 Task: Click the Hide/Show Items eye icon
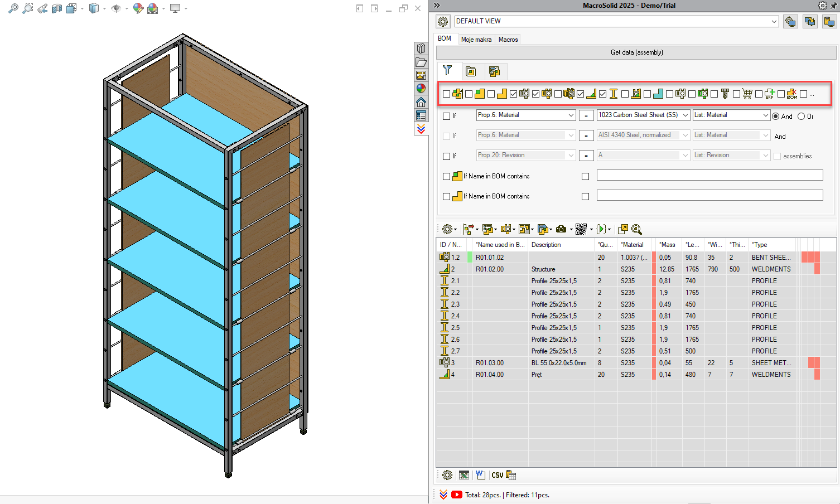tap(116, 8)
